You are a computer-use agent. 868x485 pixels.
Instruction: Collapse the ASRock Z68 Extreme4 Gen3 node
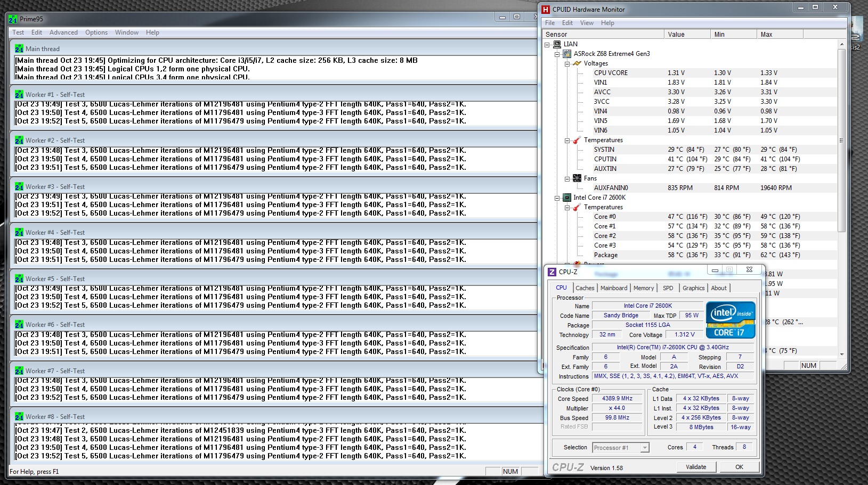pyautogui.click(x=557, y=54)
